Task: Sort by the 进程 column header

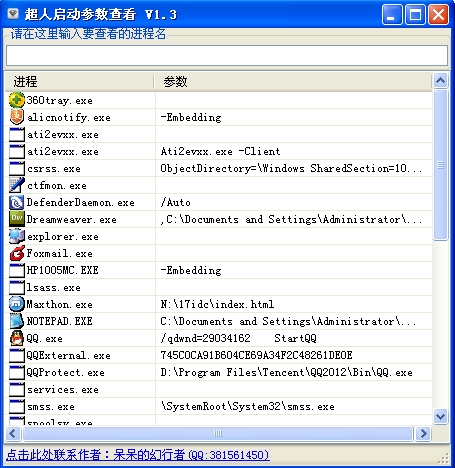Action: [79, 81]
